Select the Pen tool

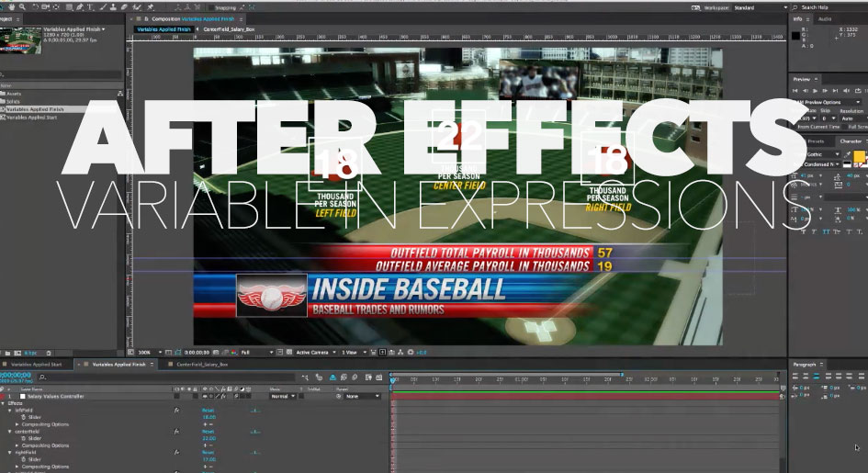[x=80, y=7]
